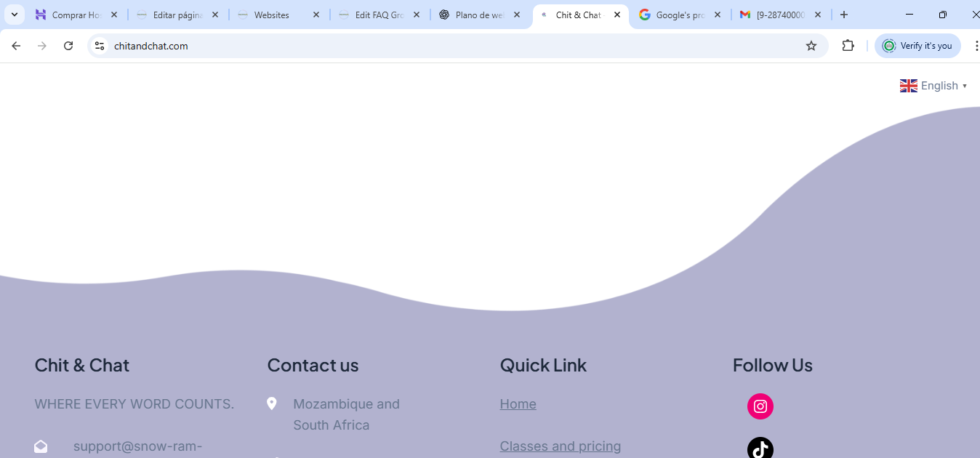Click the chitandchat.com address field
980x458 pixels.
(436, 46)
